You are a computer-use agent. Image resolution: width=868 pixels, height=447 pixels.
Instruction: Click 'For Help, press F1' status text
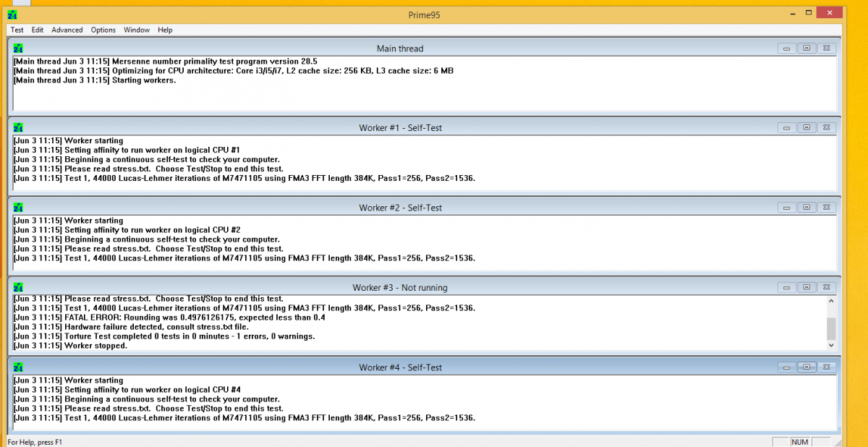tap(35, 441)
